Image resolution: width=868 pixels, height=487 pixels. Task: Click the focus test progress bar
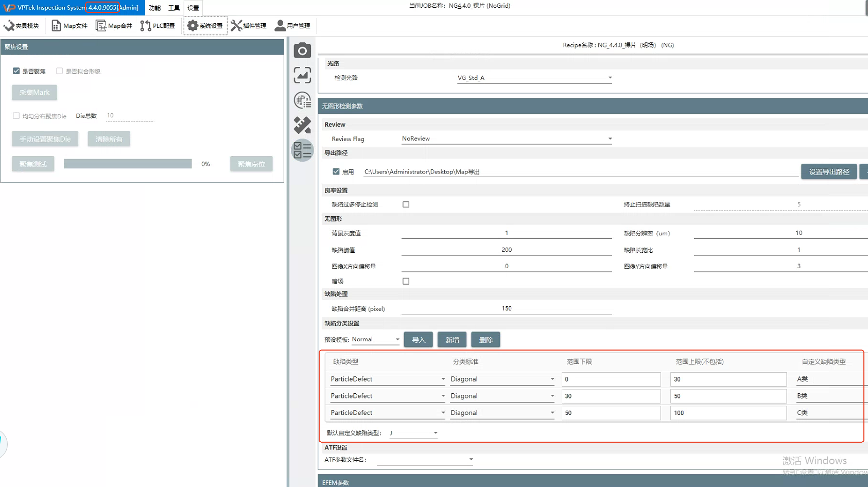click(x=128, y=164)
